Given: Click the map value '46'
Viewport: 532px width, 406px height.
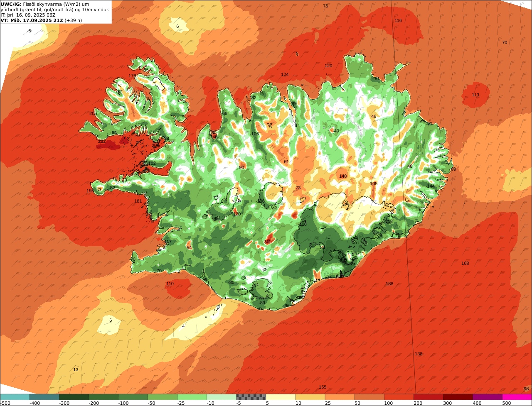Looking at the screenshot, I should [x=374, y=117].
